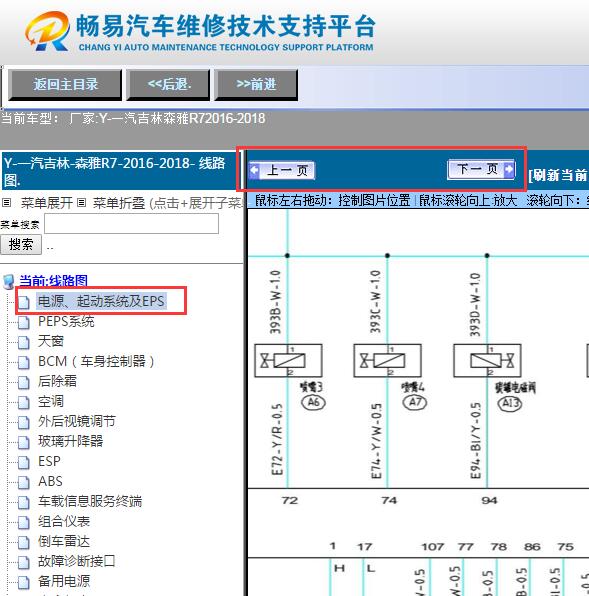Click the A7 connector label in diagram
This screenshot has width=589, height=596.
(x=415, y=403)
